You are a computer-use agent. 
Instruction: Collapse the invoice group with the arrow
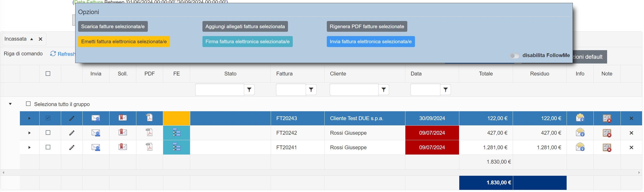10,104
